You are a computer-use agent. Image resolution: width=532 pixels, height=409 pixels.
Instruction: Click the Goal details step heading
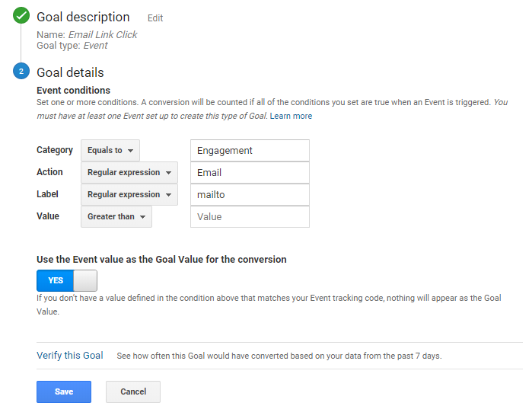(x=70, y=72)
